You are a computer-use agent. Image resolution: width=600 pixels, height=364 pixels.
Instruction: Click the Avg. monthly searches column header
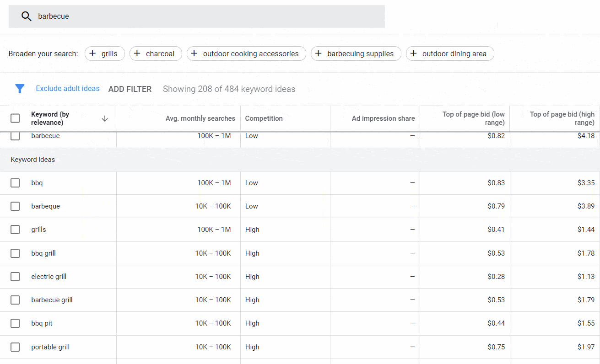[200, 118]
